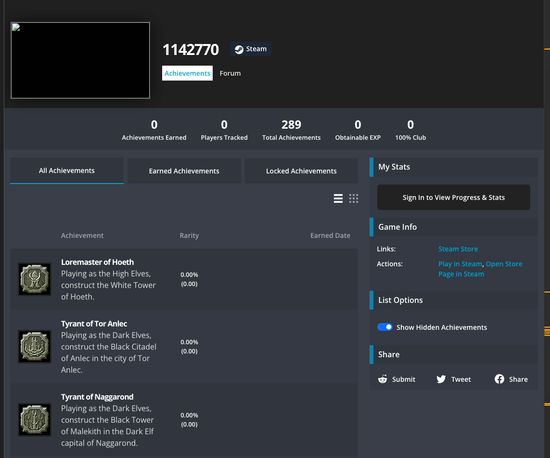Click the Play in Steam link
The image size is (550, 458).
[x=460, y=264]
